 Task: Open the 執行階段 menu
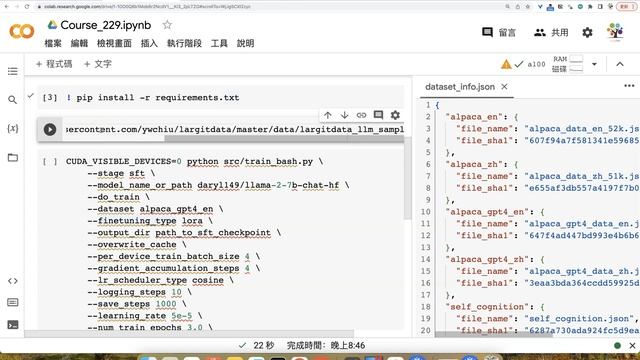click(184, 43)
